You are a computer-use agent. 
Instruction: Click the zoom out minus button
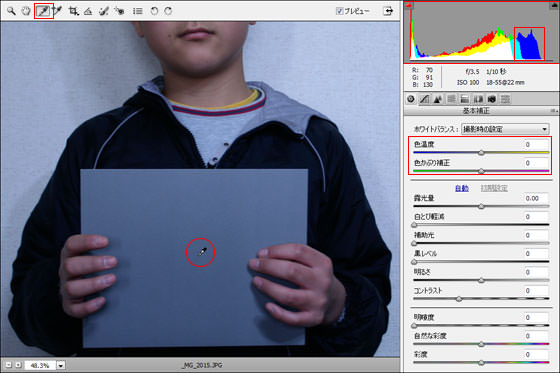(x=9, y=365)
